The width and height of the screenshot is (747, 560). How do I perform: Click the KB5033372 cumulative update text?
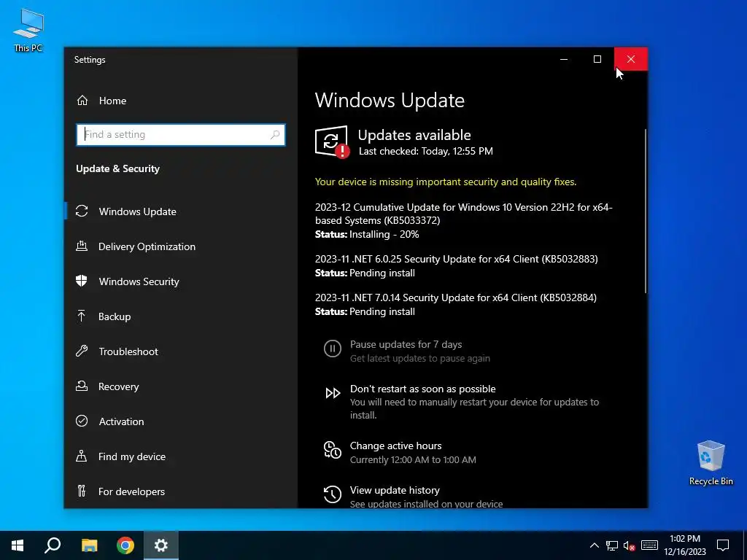[463, 214]
